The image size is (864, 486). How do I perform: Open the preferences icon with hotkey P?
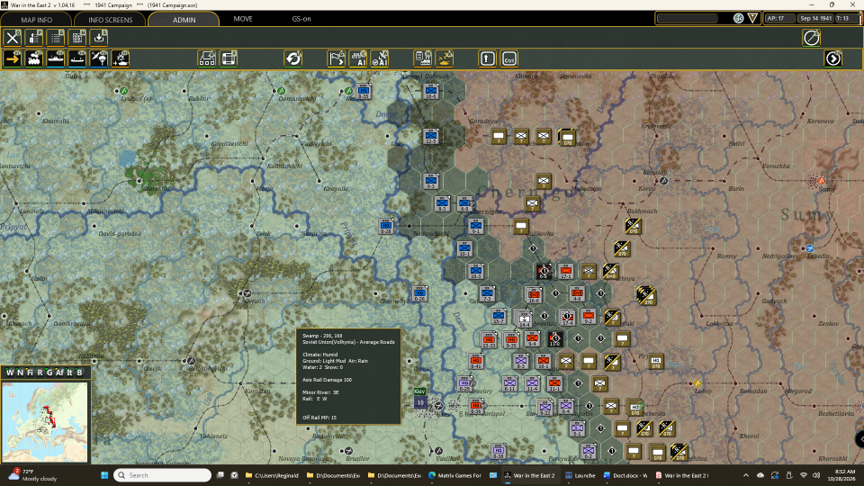34,37
